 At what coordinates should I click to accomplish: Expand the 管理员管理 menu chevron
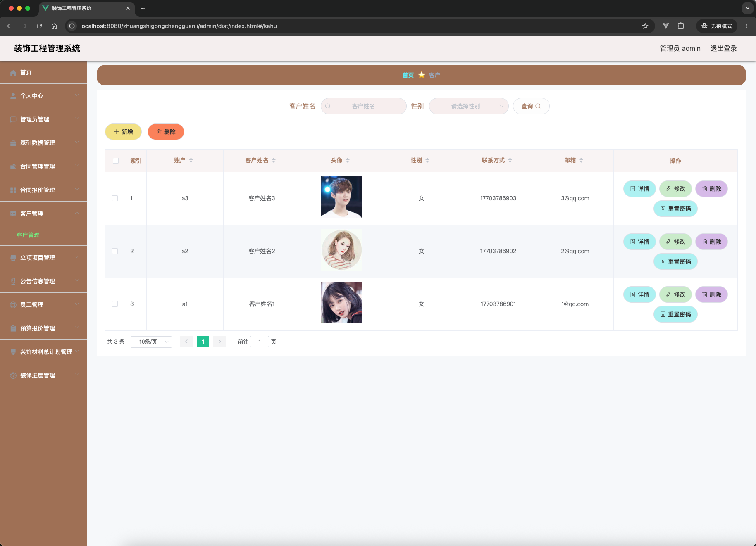[77, 119]
